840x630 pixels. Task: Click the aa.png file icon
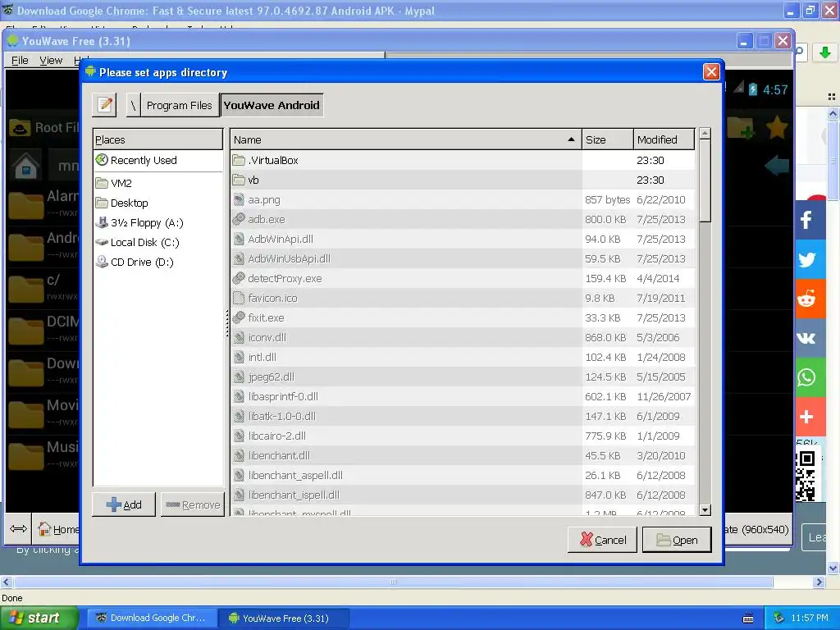[x=239, y=200]
